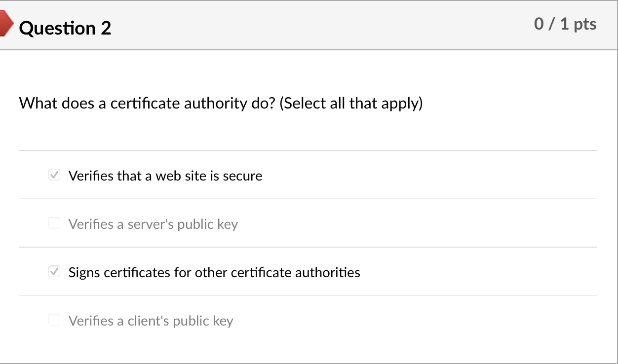The height and width of the screenshot is (364, 618).
Task: Click the '0 / 1 pts' score label
Action: [565, 23]
